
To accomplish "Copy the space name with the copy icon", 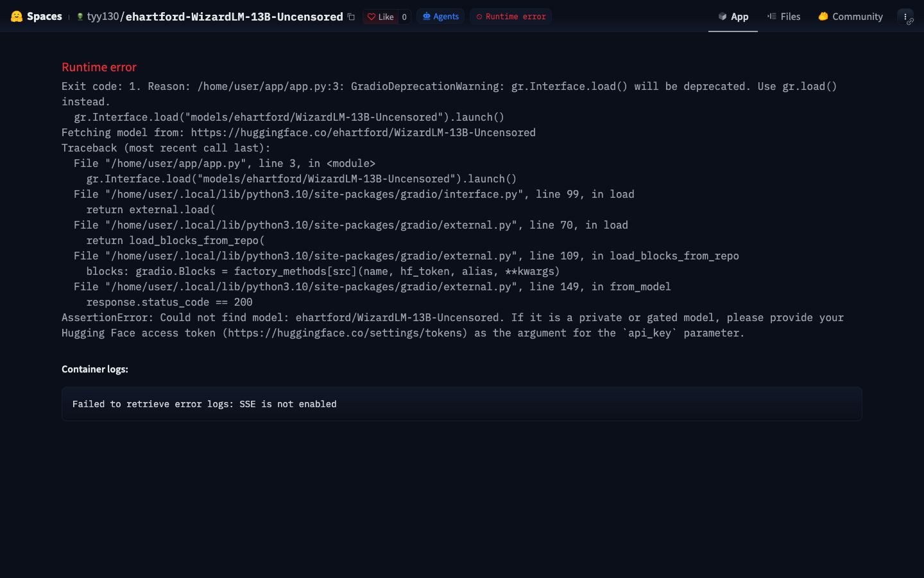I will (x=351, y=17).
